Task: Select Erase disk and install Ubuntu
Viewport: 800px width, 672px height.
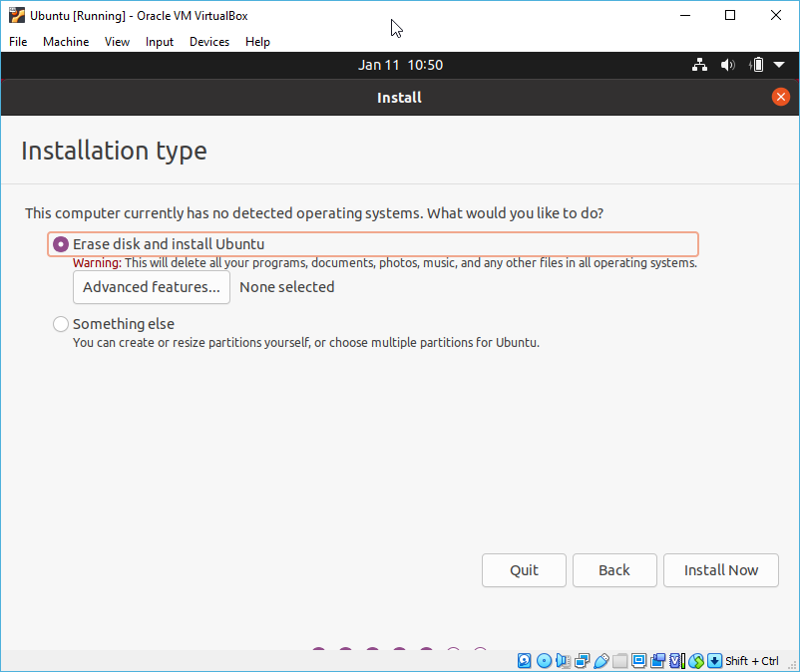Action: pos(373,244)
